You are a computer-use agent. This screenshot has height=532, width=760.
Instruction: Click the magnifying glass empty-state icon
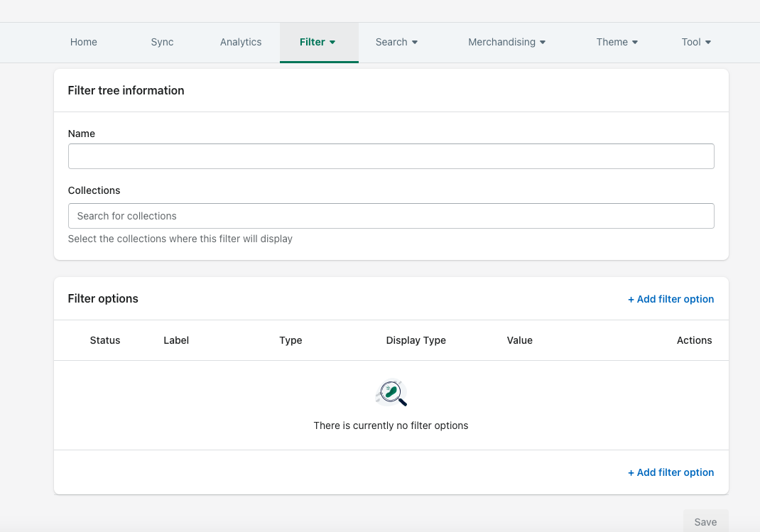tap(391, 393)
